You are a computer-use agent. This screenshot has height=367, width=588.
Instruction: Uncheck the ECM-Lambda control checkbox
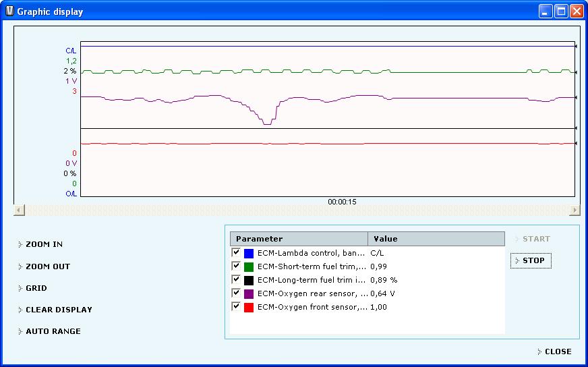(x=236, y=252)
